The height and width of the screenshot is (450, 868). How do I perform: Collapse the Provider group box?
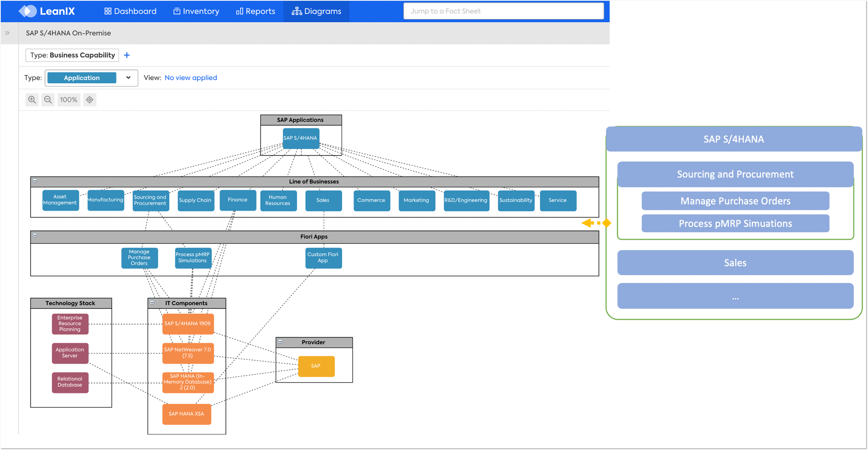280,341
